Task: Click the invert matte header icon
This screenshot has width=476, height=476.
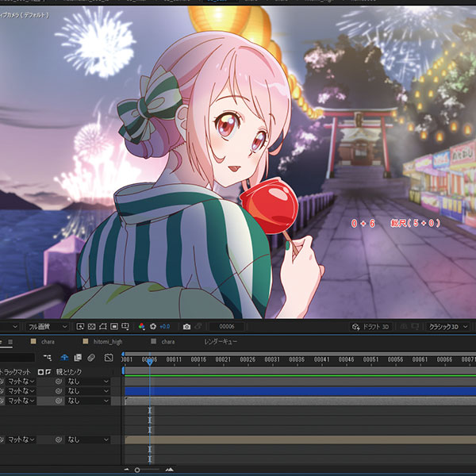Action: (x=48, y=372)
